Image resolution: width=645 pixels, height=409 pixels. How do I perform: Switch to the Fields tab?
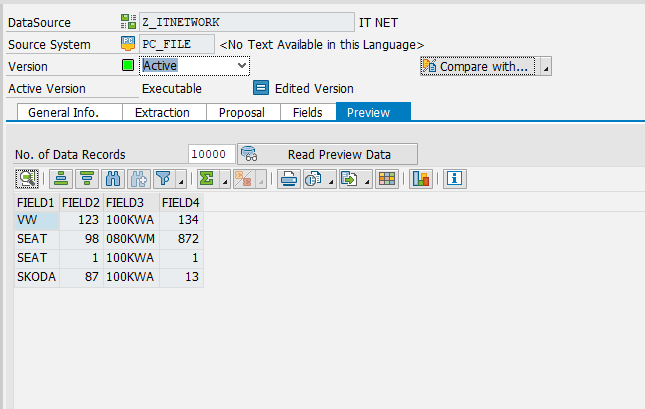308,112
